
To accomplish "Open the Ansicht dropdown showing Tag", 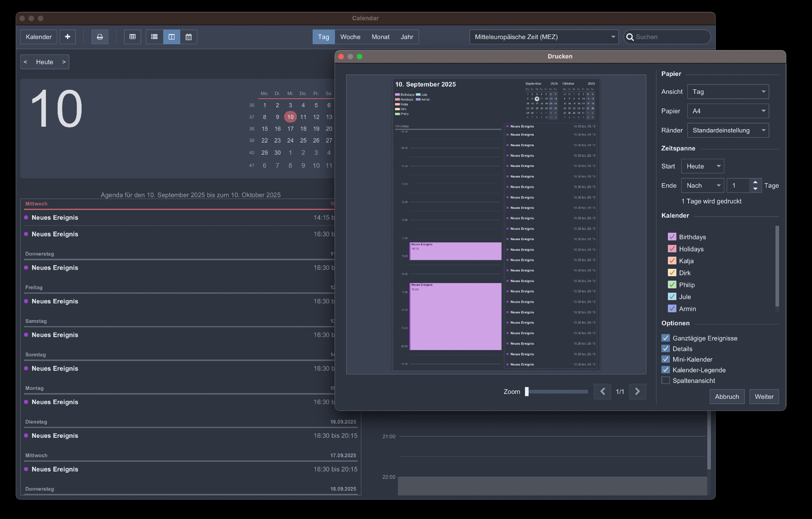I will [x=728, y=92].
